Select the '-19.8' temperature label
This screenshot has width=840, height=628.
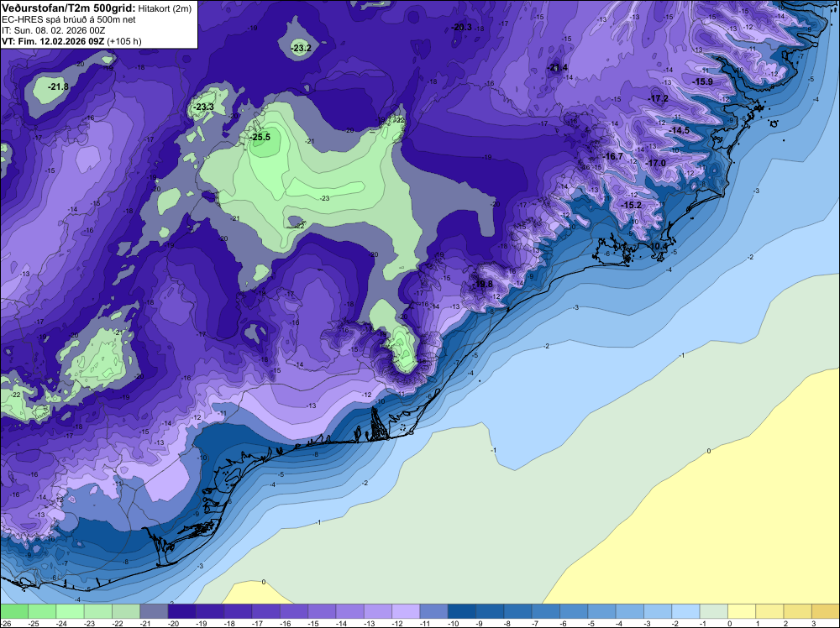(x=483, y=284)
